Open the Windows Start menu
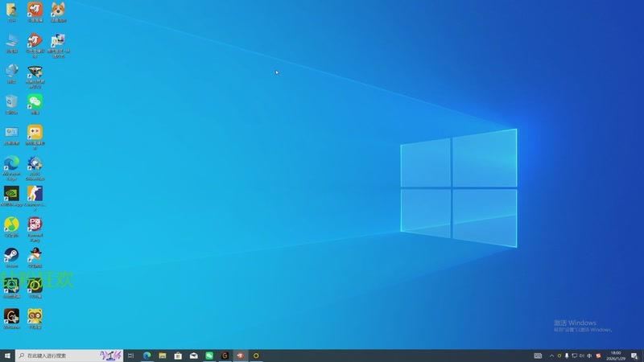The width and height of the screenshot is (644, 362). [7, 356]
